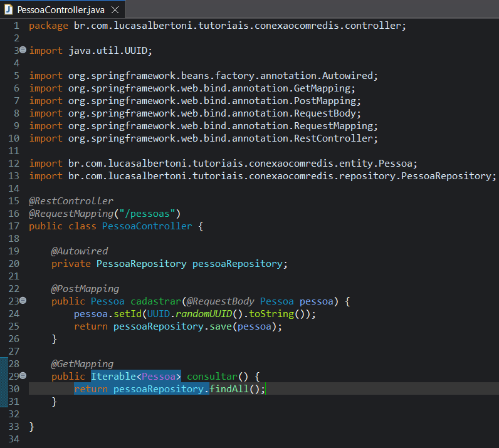499x448 pixels.
Task: Click the PessoaController class name declaration
Action: click(147, 226)
